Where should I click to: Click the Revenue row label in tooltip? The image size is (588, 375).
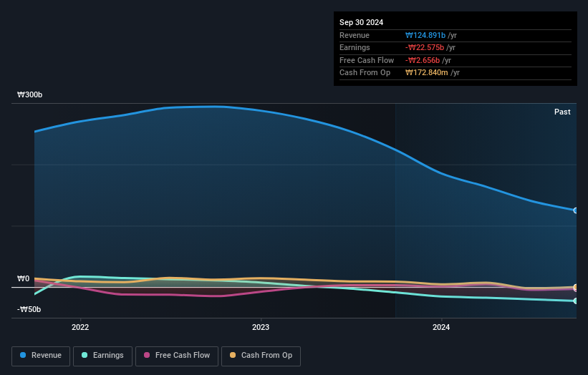point(355,35)
